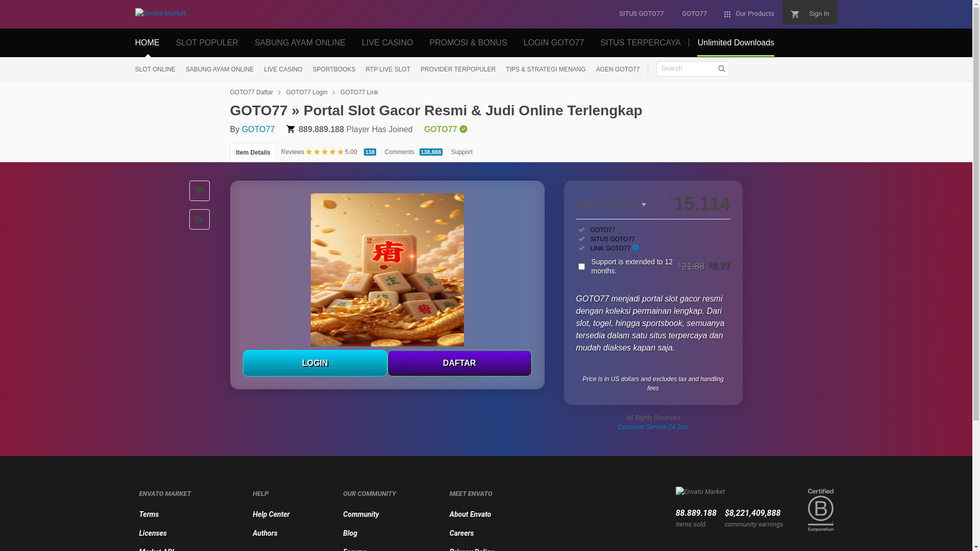Image resolution: width=980 pixels, height=551 pixels.
Task: Click the Certified B Corporation logo
Action: [820, 510]
